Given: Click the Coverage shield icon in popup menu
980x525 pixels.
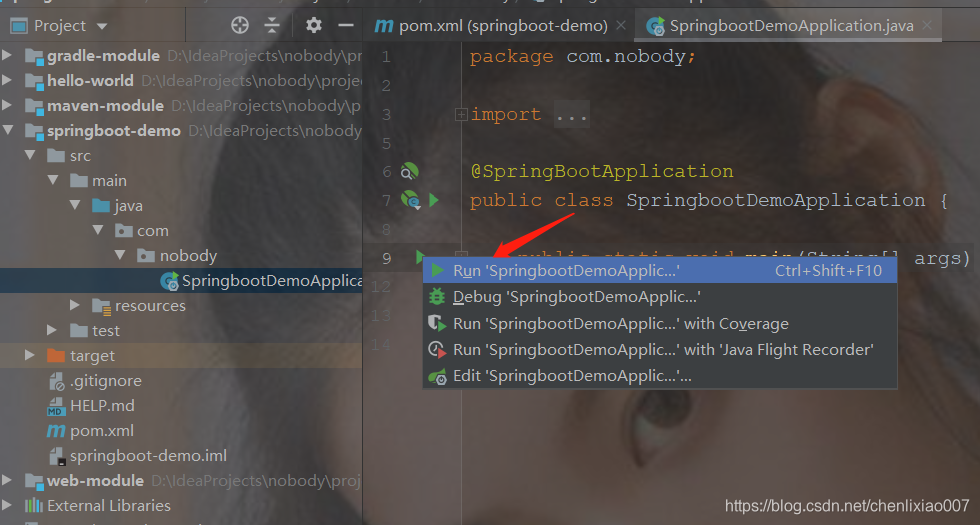Looking at the screenshot, I should pyautogui.click(x=437, y=323).
